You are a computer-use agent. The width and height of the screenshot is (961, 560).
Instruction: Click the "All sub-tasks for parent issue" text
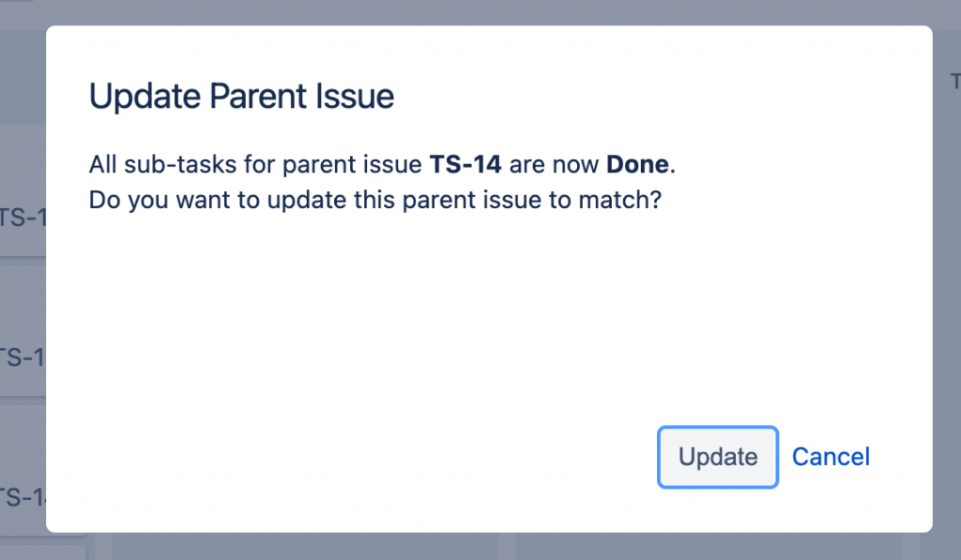click(255, 165)
